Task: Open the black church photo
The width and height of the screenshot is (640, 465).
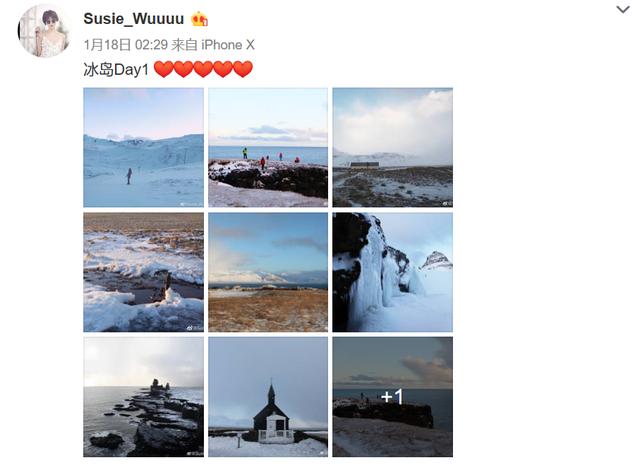Action: point(268,397)
